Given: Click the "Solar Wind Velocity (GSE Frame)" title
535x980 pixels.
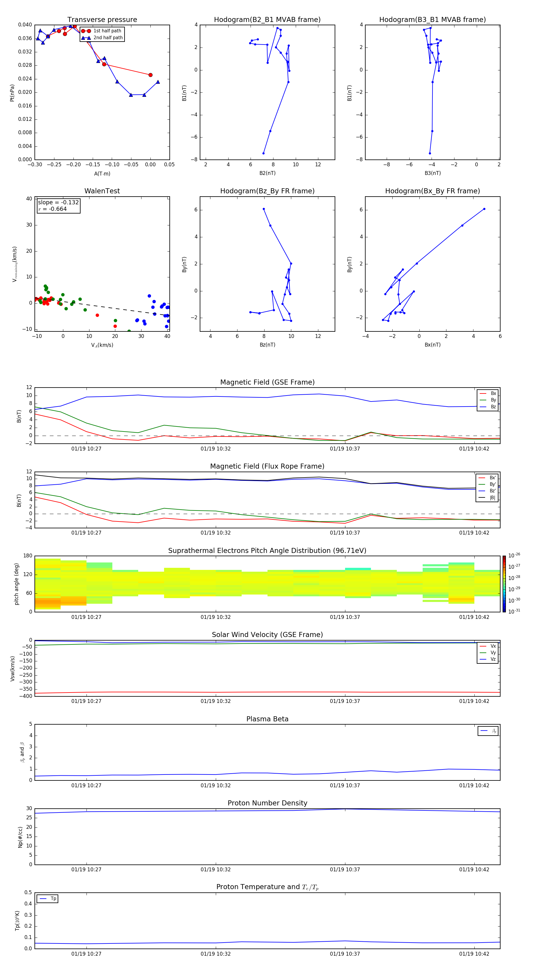Looking at the screenshot, I should [267, 635].
